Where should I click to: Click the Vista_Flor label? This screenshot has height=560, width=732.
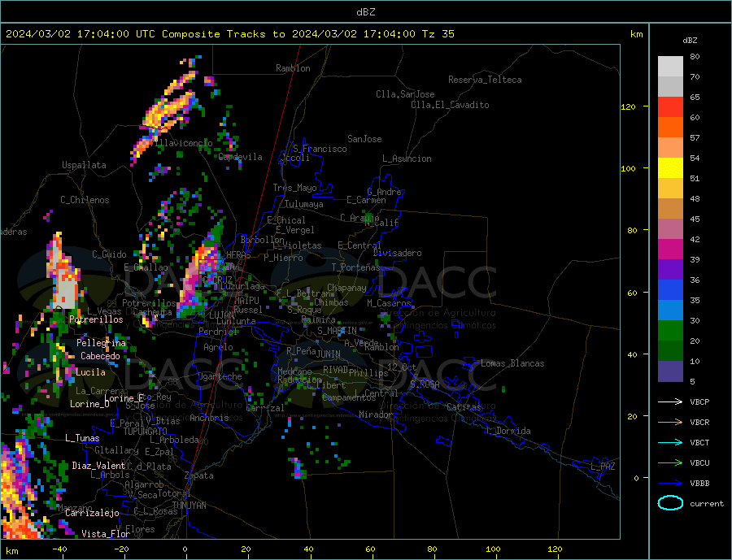point(106,534)
